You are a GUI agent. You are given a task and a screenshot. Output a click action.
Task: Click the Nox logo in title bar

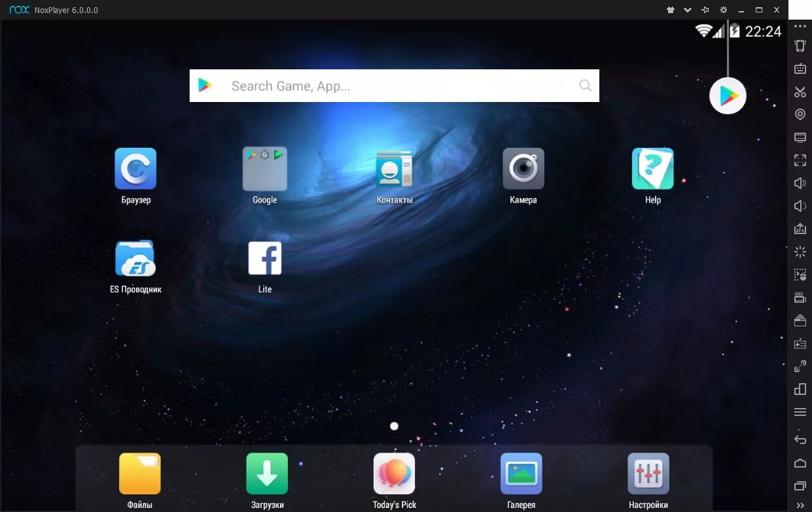pos(19,10)
